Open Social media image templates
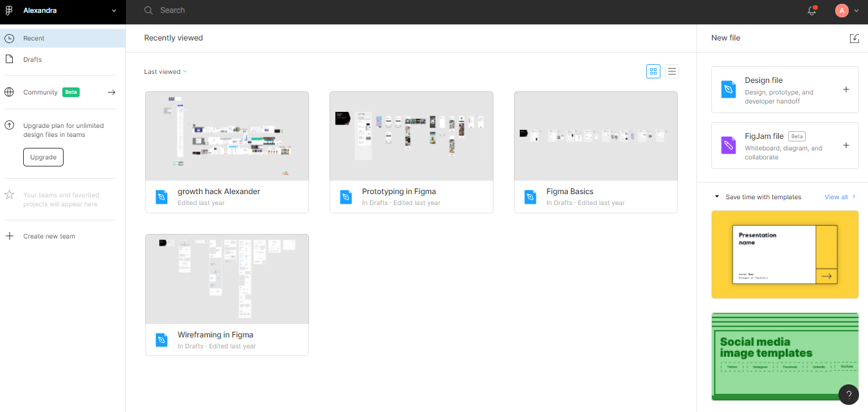This screenshot has height=412, width=868. pyautogui.click(x=785, y=357)
